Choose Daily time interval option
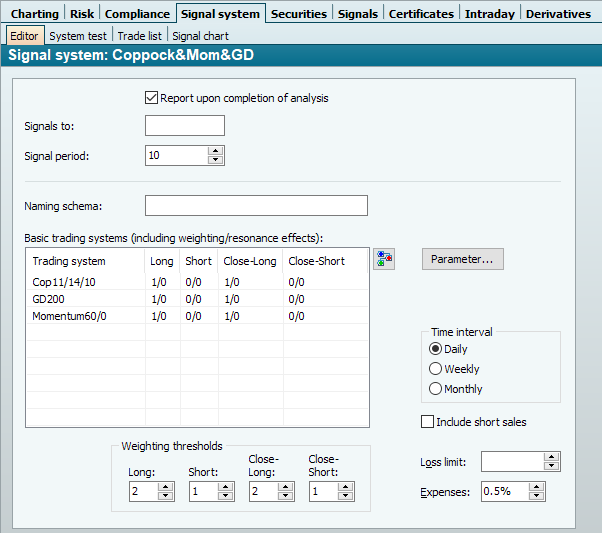This screenshot has width=602, height=533. pyautogui.click(x=435, y=349)
